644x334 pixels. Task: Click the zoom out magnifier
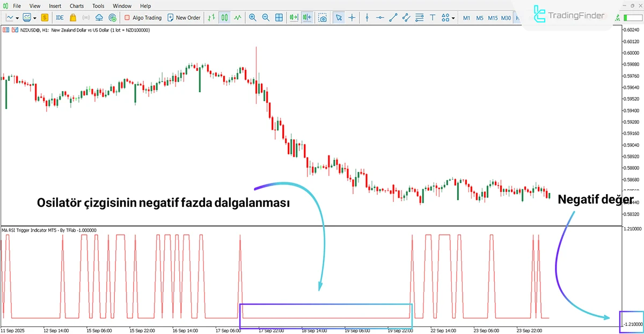pyautogui.click(x=266, y=17)
